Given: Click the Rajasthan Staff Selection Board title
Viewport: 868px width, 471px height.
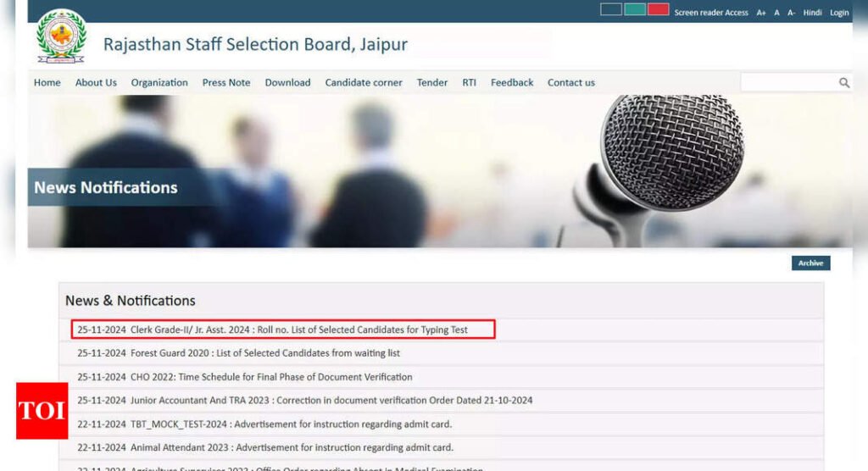Looking at the screenshot, I should coord(255,44).
